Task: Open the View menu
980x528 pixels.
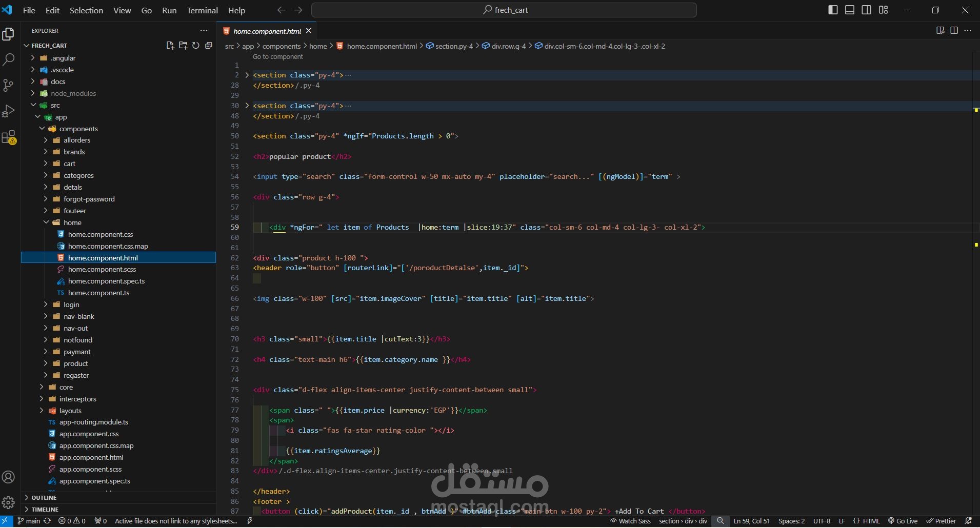Action: (122, 10)
